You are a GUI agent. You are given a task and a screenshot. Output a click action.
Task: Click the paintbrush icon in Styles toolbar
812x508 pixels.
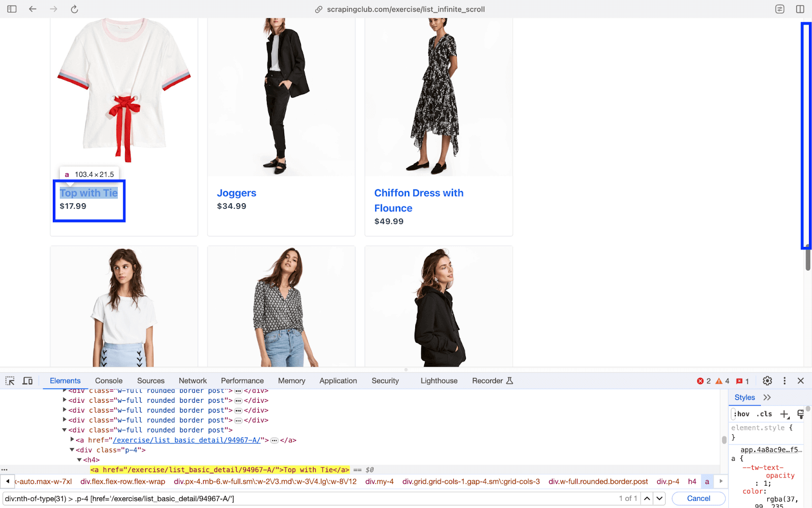coord(801,414)
